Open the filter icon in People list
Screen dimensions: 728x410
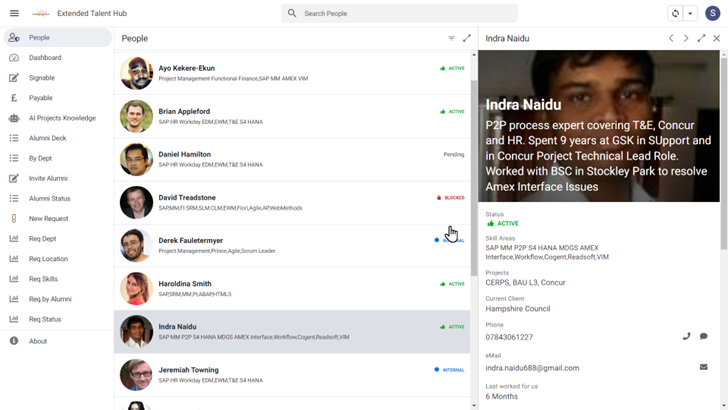tap(451, 39)
